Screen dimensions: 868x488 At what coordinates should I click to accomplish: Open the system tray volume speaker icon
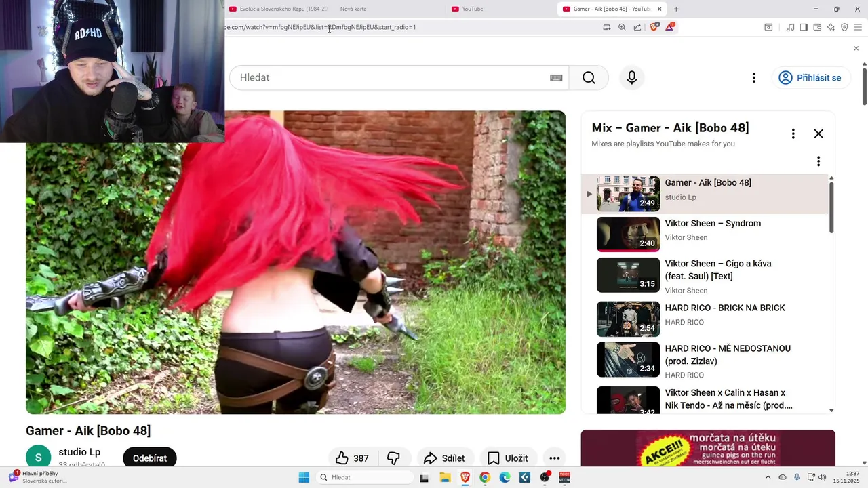pos(823,477)
